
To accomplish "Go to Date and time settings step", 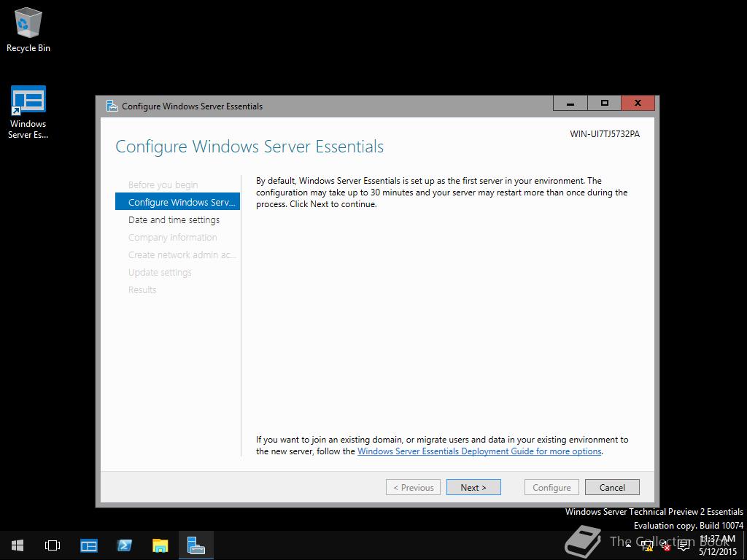I will [174, 219].
